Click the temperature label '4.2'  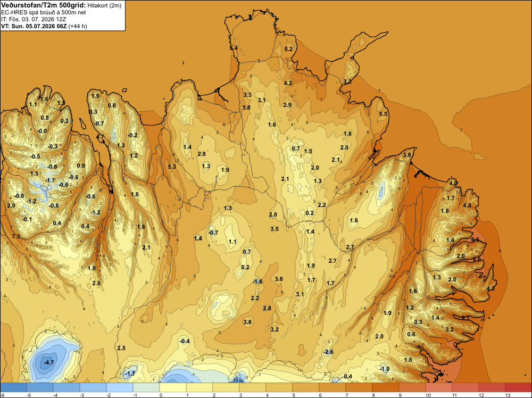point(288,83)
